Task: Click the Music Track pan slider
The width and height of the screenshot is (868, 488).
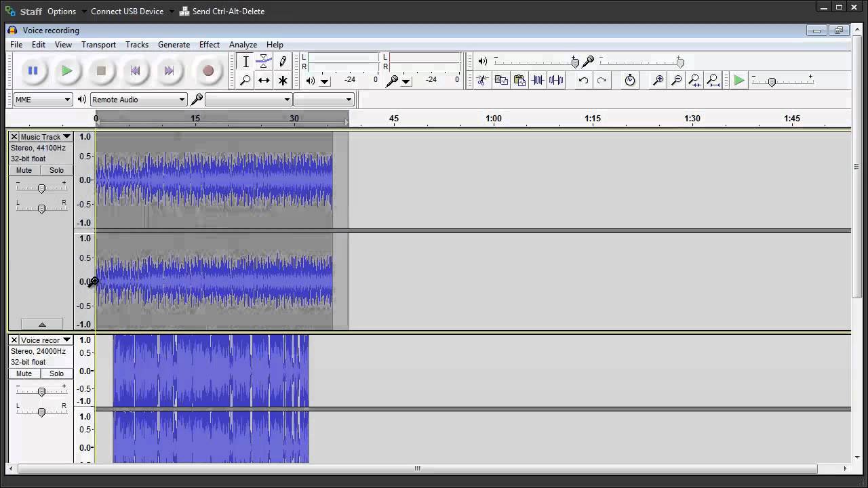Action: (41, 209)
